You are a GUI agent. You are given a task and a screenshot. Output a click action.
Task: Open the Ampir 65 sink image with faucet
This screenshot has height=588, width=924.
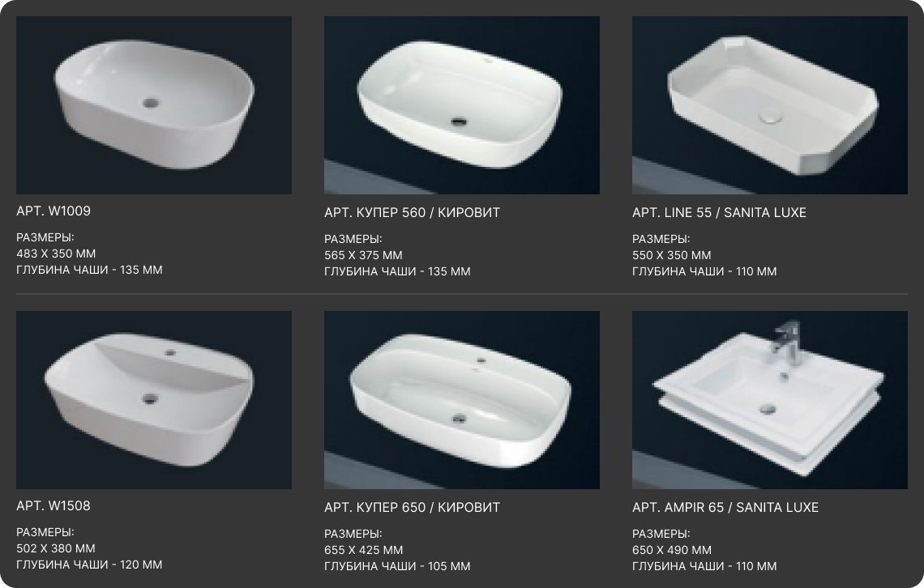tap(770, 400)
